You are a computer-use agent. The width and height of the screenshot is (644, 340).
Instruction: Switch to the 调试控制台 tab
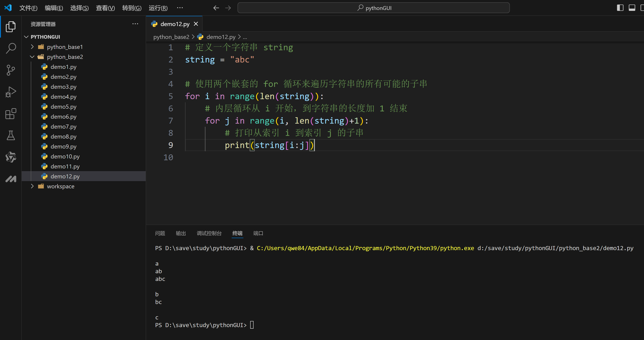point(209,233)
